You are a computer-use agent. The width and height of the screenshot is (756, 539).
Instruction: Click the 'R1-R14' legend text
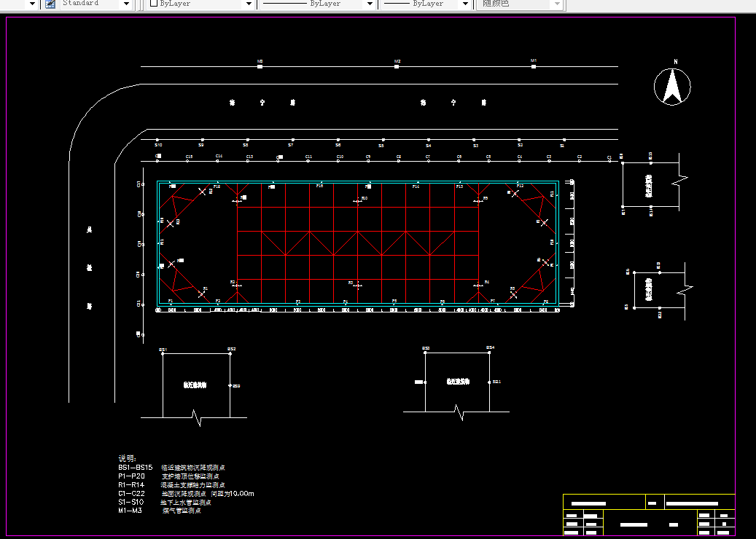131,484
